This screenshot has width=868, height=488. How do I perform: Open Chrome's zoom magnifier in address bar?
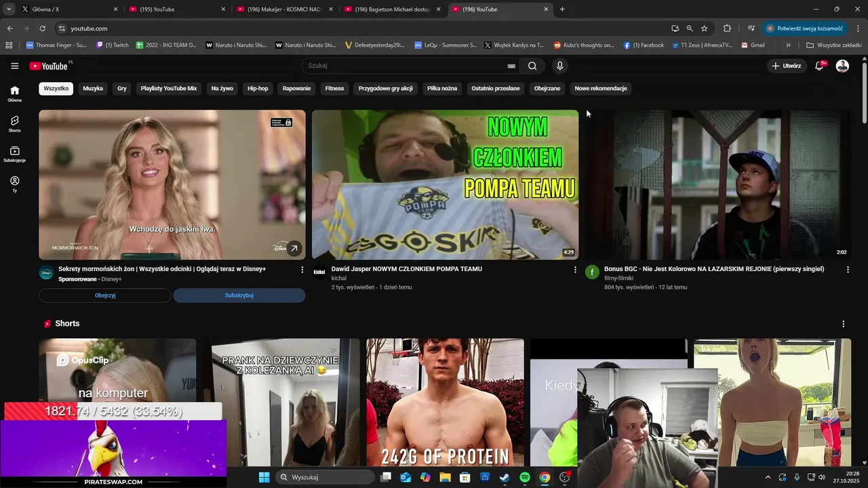coord(690,28)
